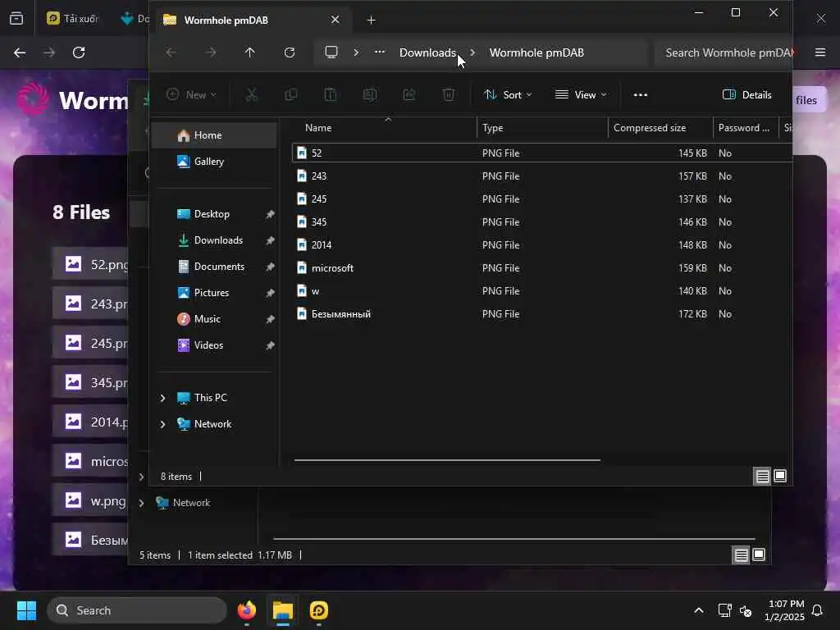Go up one folder level with Up arrow
Viewport: 840px width, 630px height.
[x=249, y=52]
